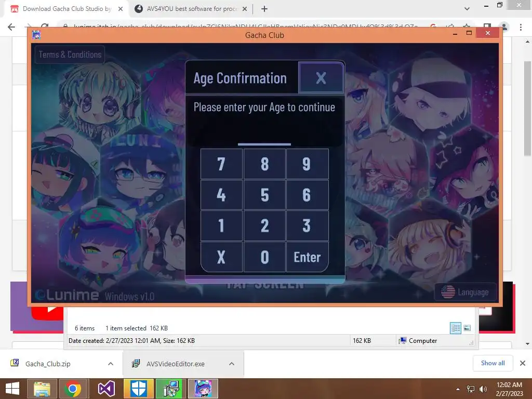Show hidden system tray icons
The width and height of the screenshot is (532, 399).
pyautogui.click(x=458, y=389)
